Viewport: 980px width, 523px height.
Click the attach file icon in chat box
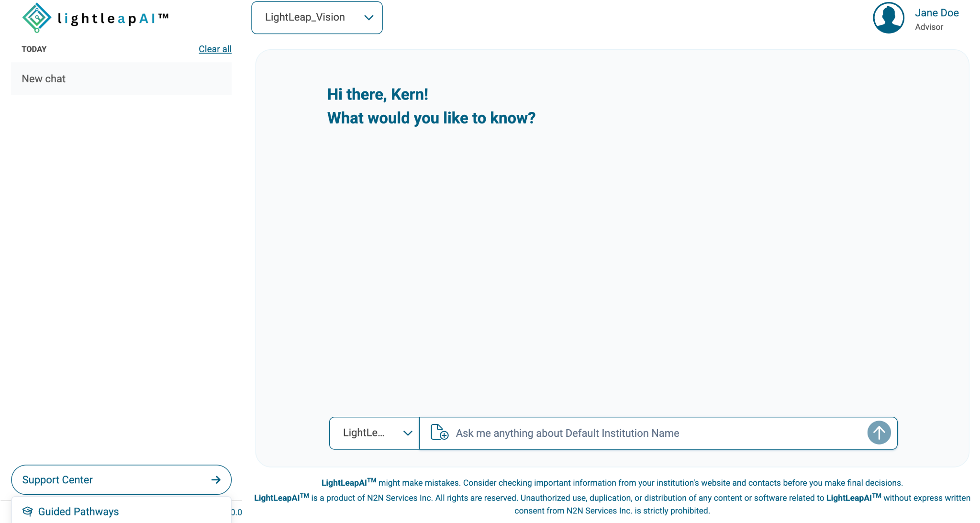coord(439,433)
